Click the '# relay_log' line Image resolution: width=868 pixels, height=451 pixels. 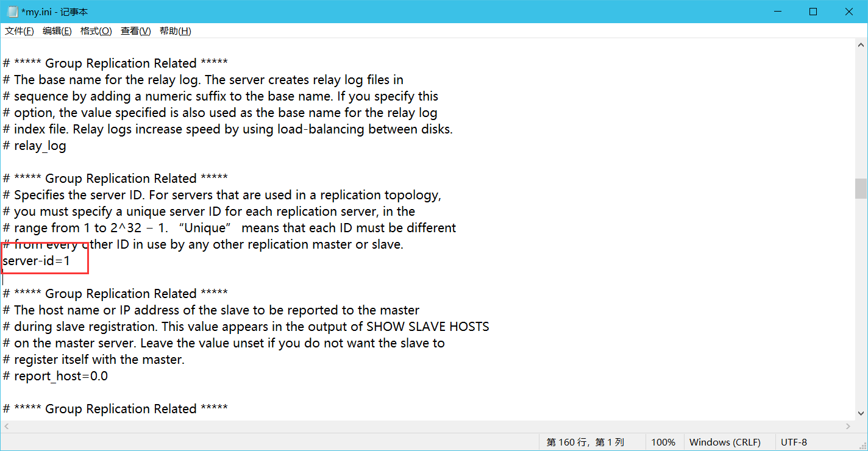pos(35,146)
